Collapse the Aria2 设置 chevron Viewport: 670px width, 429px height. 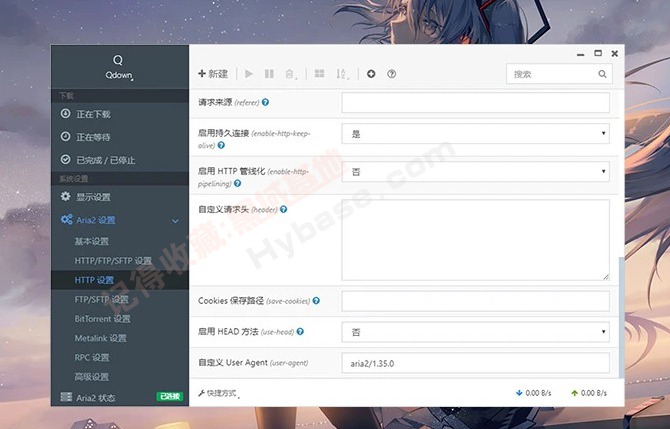tap(175, 221)
